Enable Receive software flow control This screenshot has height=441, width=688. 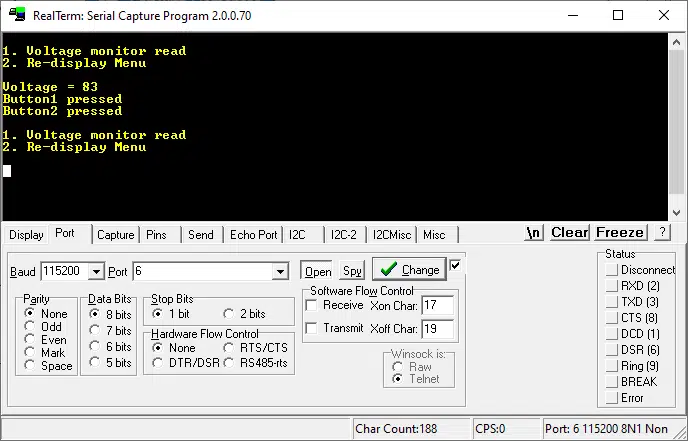click(335, 305)
